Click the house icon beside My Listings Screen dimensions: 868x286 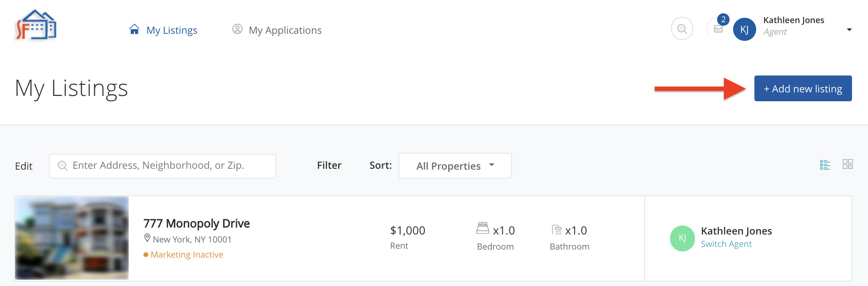pos(134,29)
